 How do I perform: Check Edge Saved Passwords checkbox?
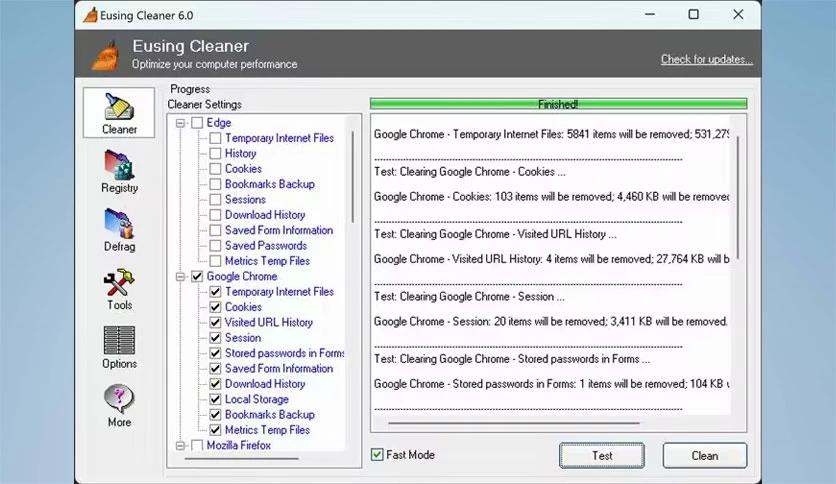pos(215,246)
